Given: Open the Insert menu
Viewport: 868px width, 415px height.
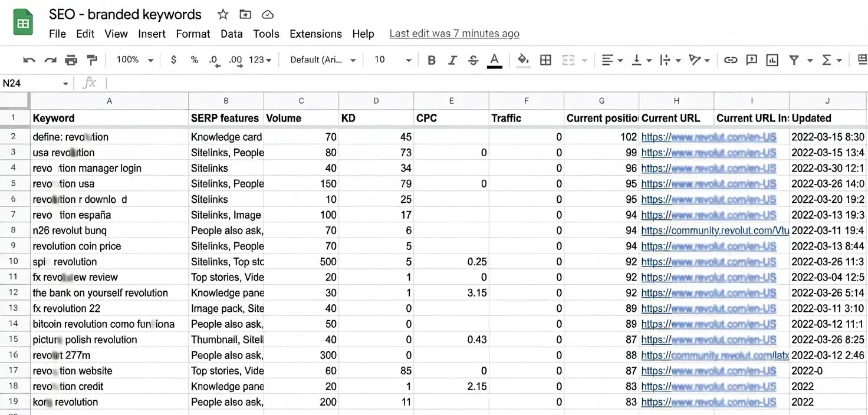Looking at the screenshot, I should point(152,34).
